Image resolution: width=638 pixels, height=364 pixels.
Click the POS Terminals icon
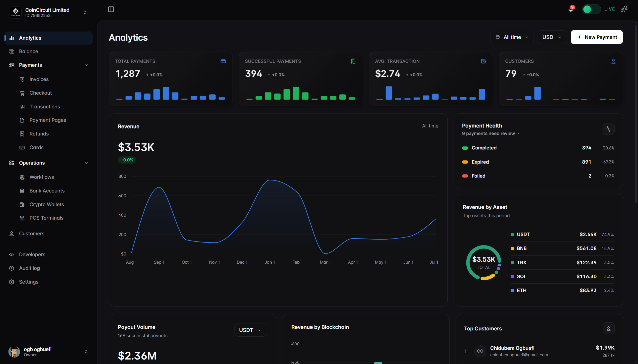pos(22,218)
